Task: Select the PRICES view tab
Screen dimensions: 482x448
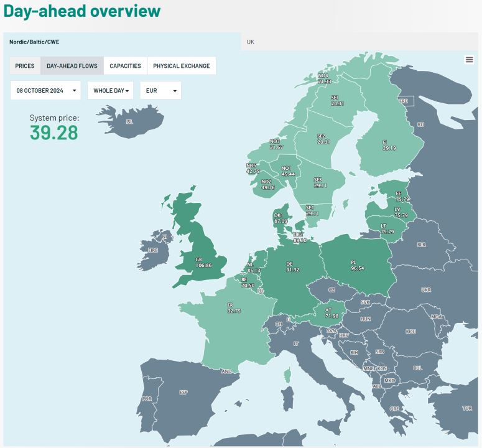Action: (x=25, y=66)
